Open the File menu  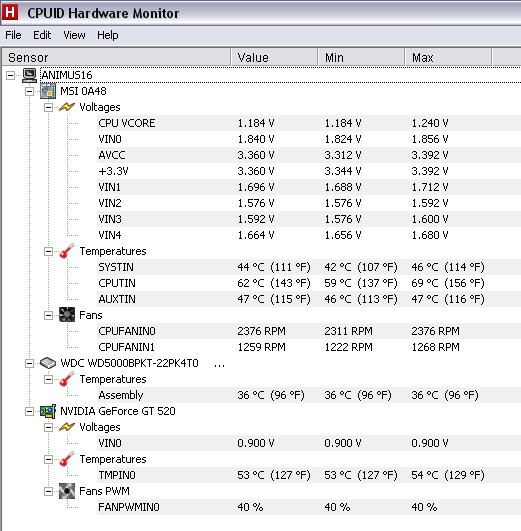click(13, 35)
